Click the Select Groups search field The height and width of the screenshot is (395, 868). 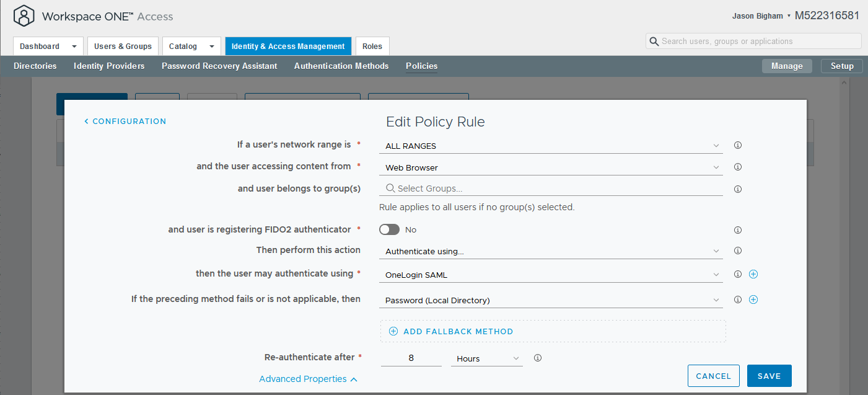click(x=550, y=189)
